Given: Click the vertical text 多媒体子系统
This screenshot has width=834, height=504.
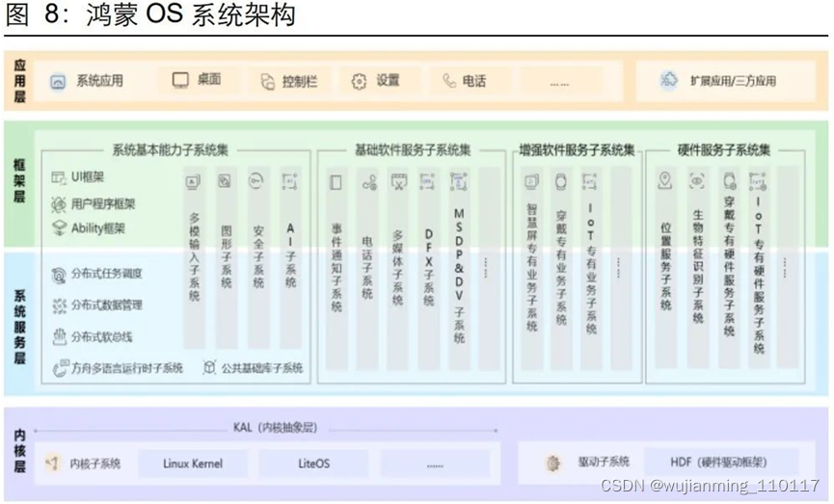Looking at the screenshot, I should (398, 267).
